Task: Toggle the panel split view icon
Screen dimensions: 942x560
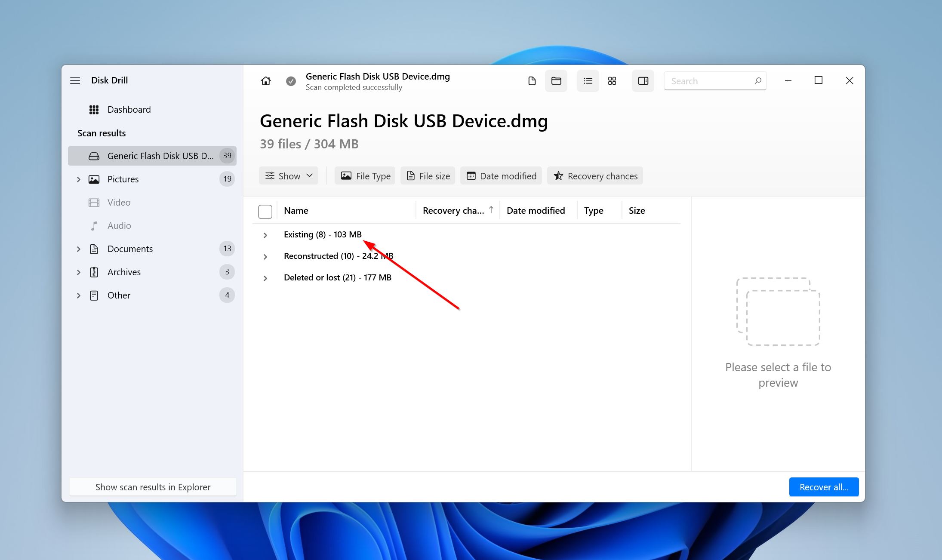Action: click(643, 81)
